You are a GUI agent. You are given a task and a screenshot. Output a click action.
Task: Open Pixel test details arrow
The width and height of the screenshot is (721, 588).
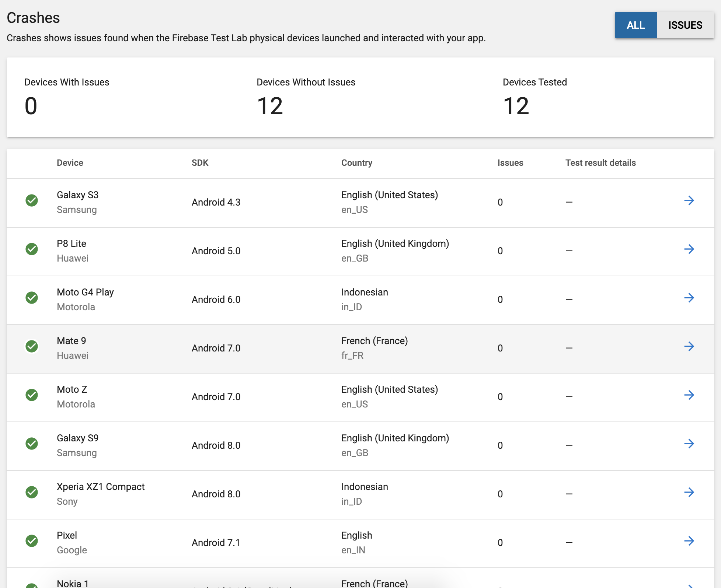coord(689,541)
